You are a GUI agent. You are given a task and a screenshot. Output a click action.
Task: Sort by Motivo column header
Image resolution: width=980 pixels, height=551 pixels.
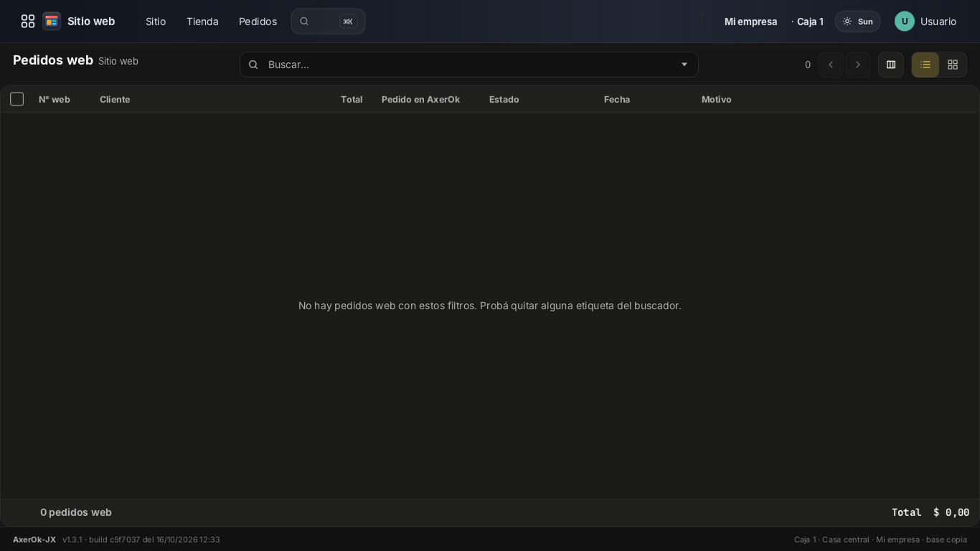[717, 99]
